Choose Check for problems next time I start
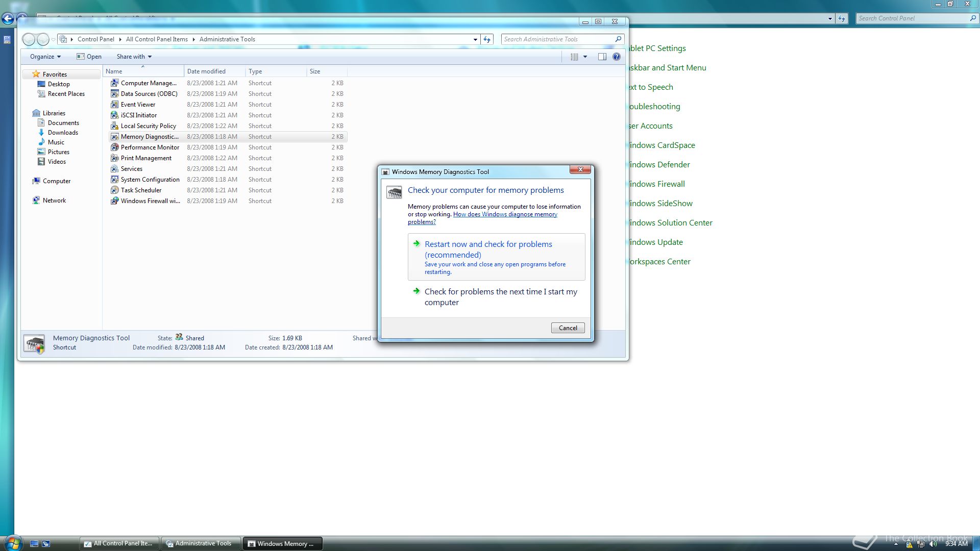 [496, 297]
